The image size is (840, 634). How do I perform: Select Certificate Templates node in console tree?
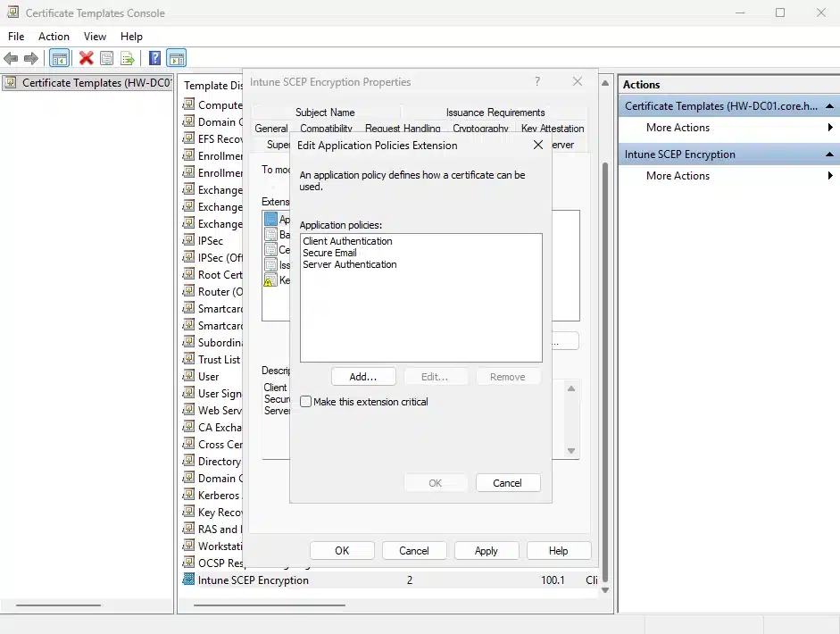[85, 83]
